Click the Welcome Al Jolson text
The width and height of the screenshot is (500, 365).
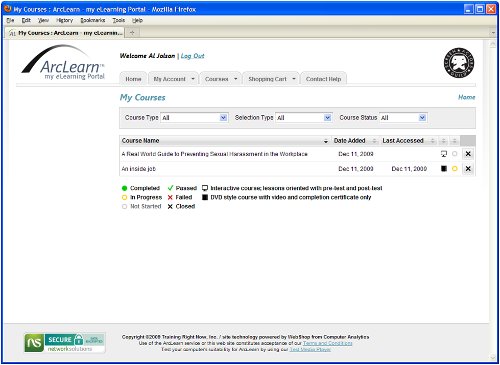pyautogui.click(x=147, y=56)
